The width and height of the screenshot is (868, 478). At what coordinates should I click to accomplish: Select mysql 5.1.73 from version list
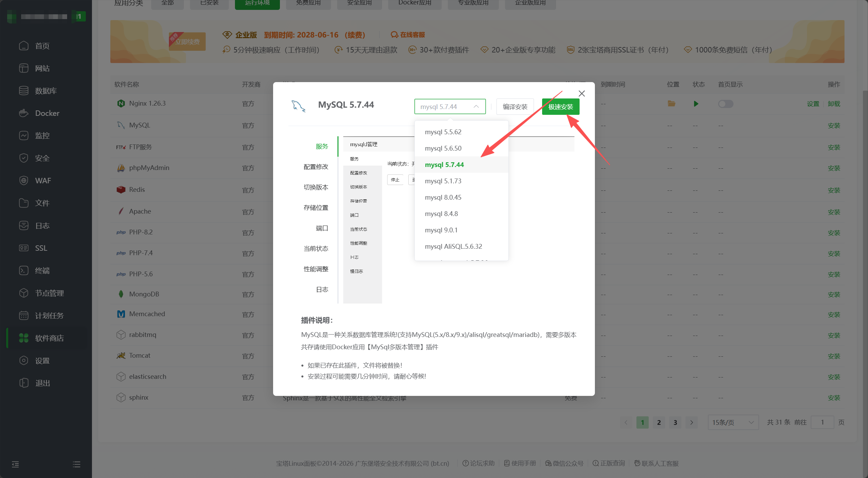tap(461, 181)
